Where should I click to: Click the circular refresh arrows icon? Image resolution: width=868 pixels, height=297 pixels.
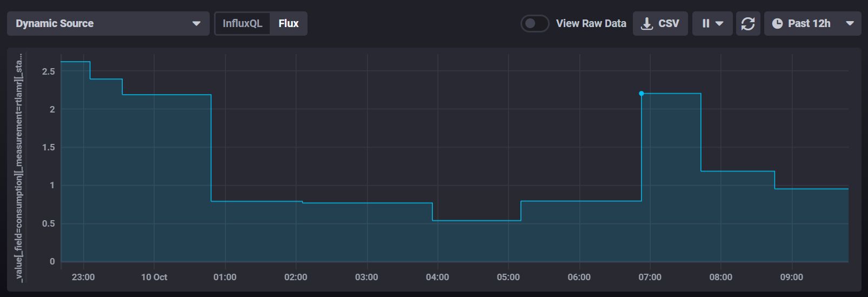click(748, 24)
